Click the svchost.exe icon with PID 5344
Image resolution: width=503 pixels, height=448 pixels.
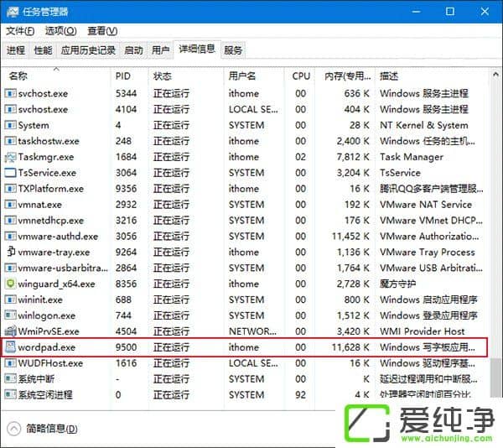pyautogui.click(x=10, y=93)
